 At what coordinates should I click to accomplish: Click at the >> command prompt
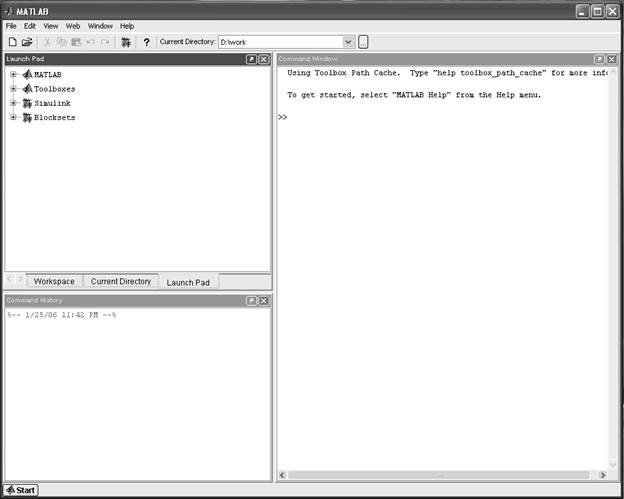283,117
